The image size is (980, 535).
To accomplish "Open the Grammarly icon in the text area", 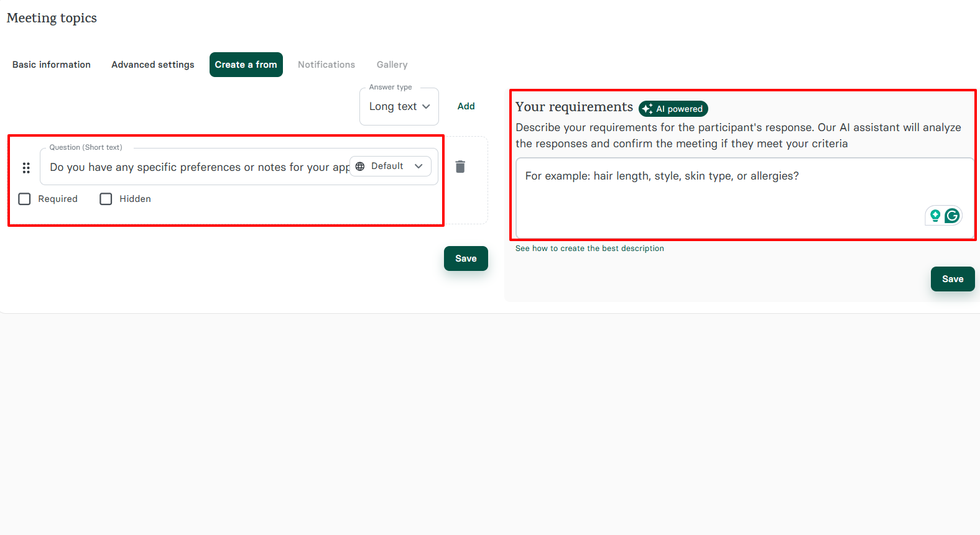I will [952, 216].
